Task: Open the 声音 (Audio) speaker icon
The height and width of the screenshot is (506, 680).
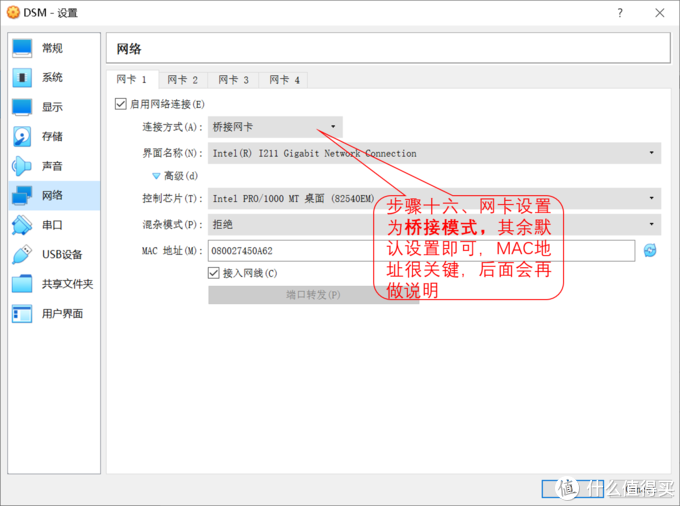Action: (x=22, y=166)
